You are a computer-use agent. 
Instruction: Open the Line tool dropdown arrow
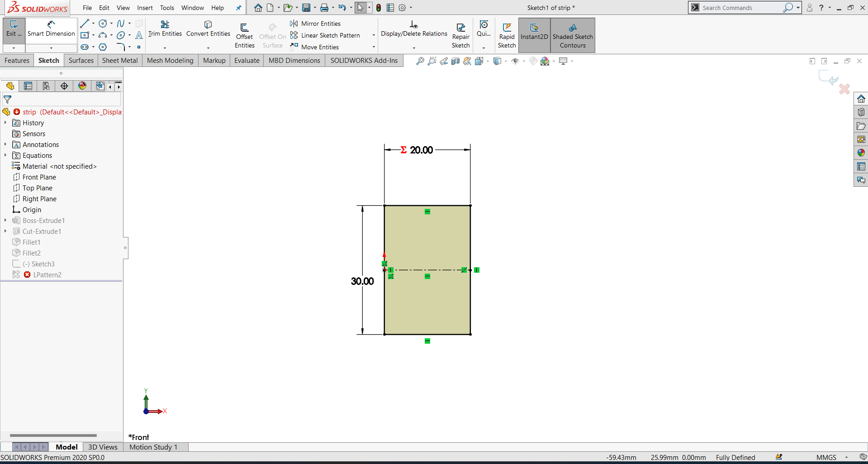[93, 24]
